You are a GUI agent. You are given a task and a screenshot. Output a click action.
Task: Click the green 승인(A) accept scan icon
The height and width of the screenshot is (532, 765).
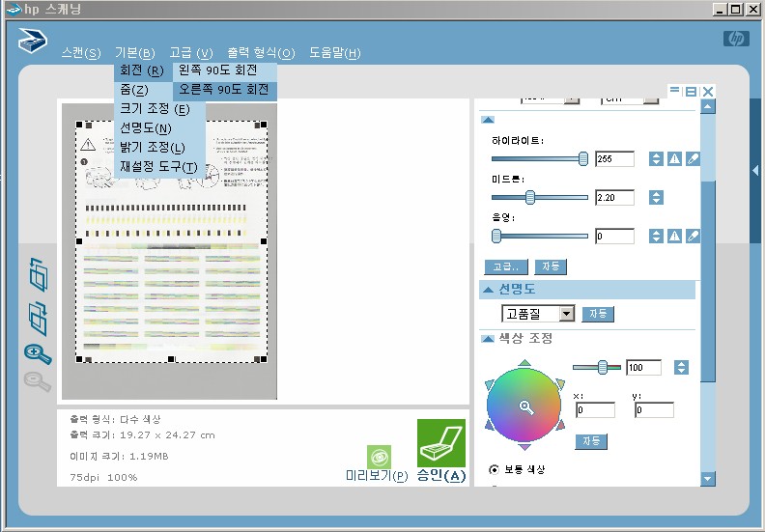point(441,442)
